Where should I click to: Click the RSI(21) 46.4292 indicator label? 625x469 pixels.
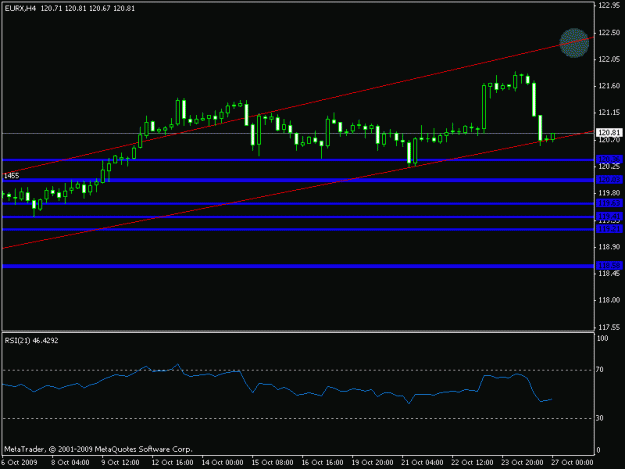31,341
